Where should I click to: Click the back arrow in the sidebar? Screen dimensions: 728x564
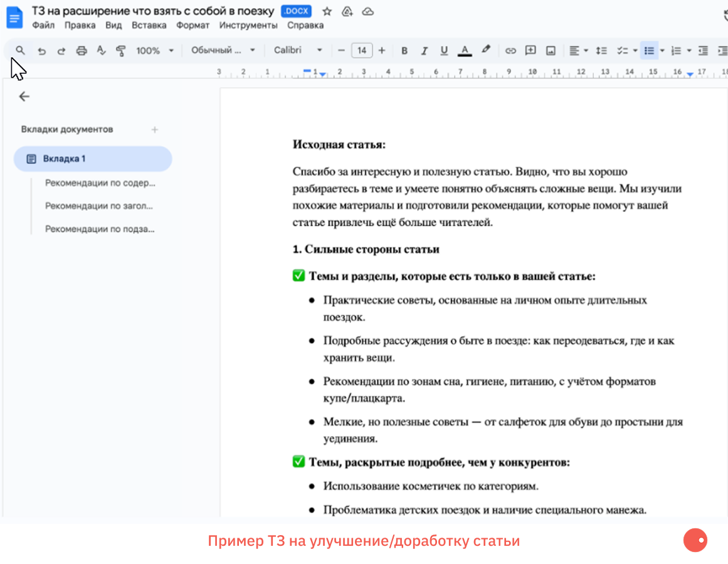[x=24, y=96]
